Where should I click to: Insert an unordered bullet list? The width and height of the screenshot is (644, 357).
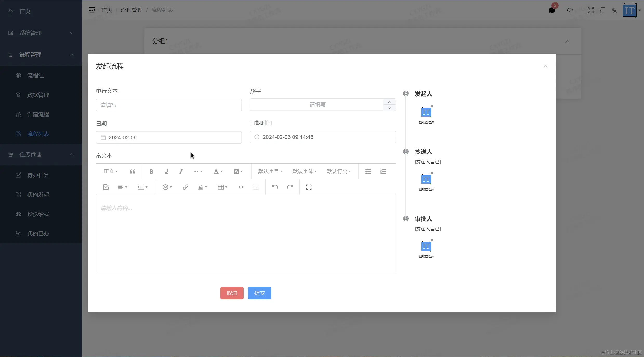pyautogui.click(x=368, y=171)
